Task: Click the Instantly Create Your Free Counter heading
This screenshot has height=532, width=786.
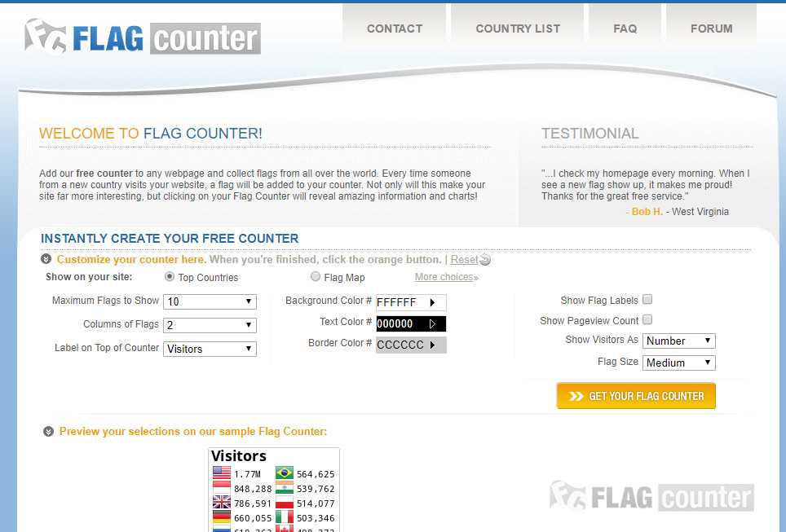Action: tap(170, 239)
